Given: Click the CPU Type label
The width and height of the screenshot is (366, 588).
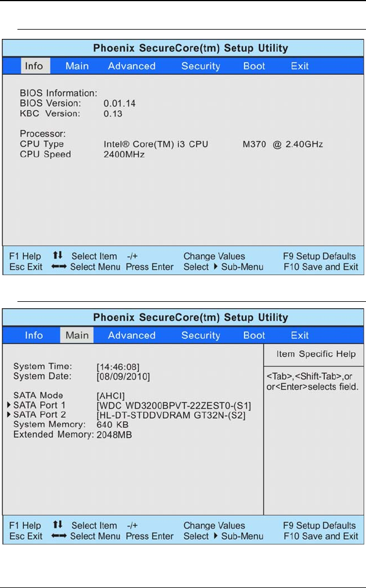Looking at the screenshot, I should click(42, 144).
